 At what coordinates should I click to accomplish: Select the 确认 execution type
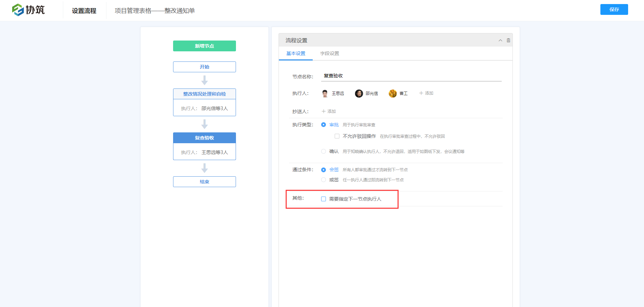tap(323, 151)
